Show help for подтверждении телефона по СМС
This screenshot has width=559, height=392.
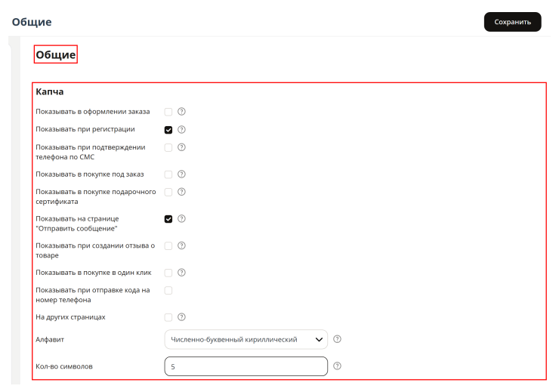click(181, 147)
